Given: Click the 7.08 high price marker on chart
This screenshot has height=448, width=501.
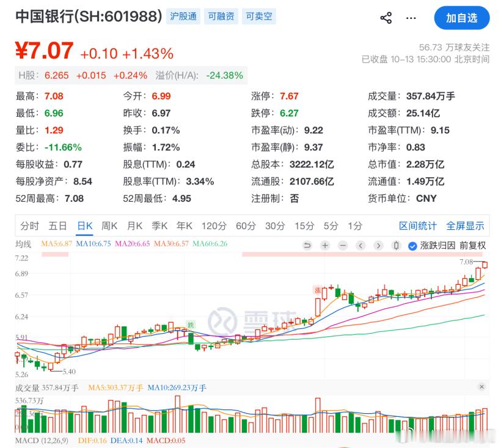Looking at the screenshot, I should pos(466,262).
